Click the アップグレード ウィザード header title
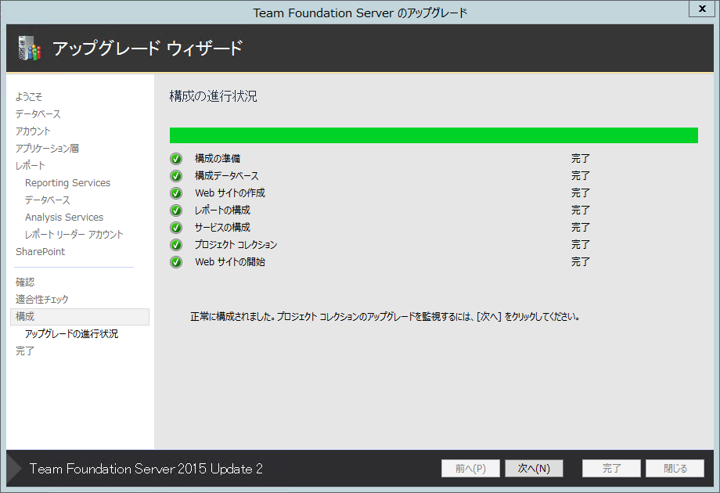 click(147, 48)
